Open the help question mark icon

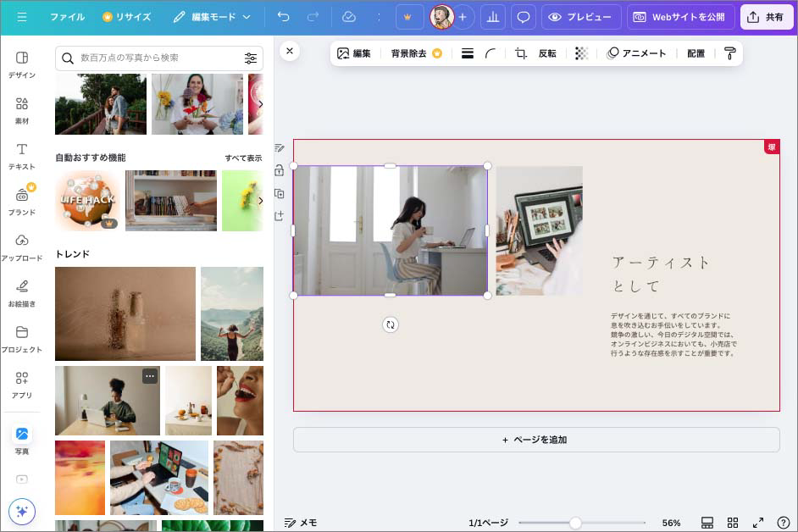782,523
